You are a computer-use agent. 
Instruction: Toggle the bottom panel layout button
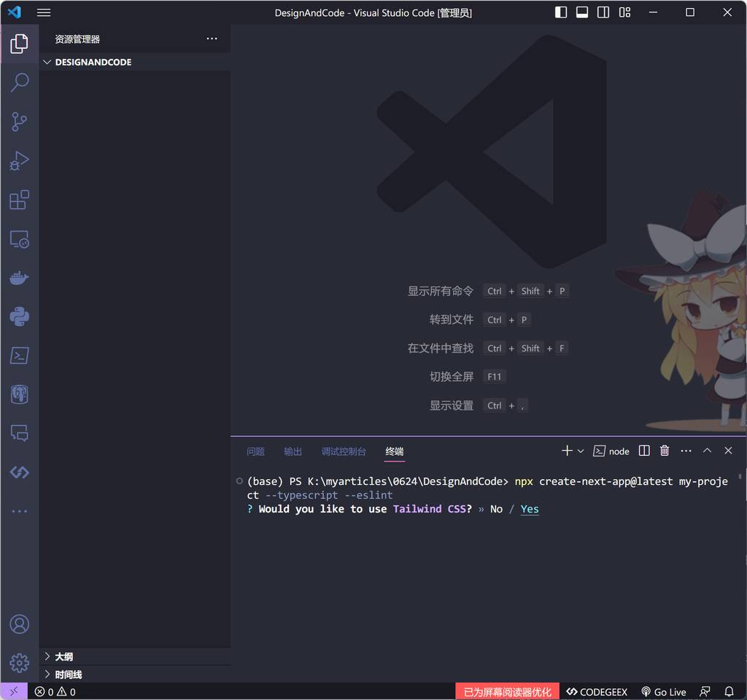pyautogui.click(x=582, y=12)
